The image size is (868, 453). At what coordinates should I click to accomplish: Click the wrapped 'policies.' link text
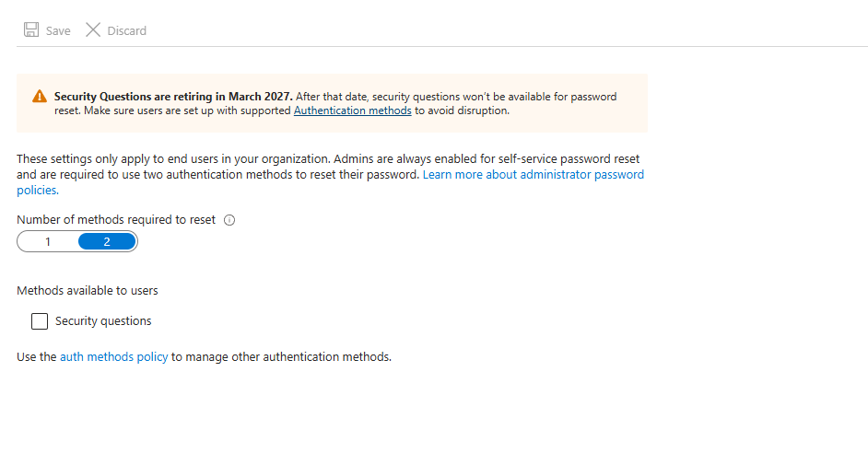click(38, 191)
